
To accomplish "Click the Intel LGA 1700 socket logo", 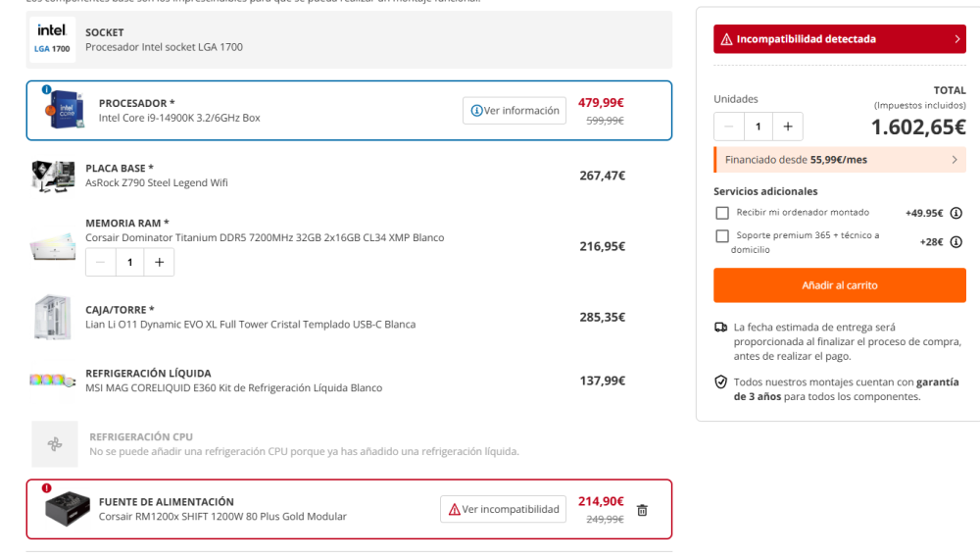I will pos(52,39).
